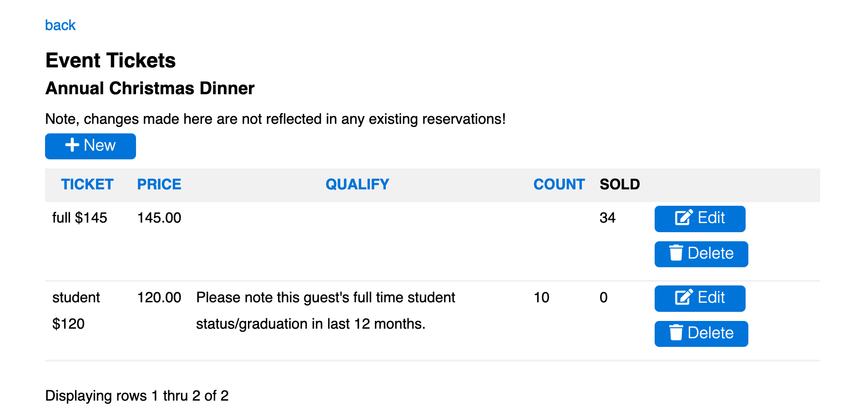The width and height of the screenshot is (868, 417).
Task: Sort table by QUALIFY column header
Action: pyautogui.click(x=357, y=184)
